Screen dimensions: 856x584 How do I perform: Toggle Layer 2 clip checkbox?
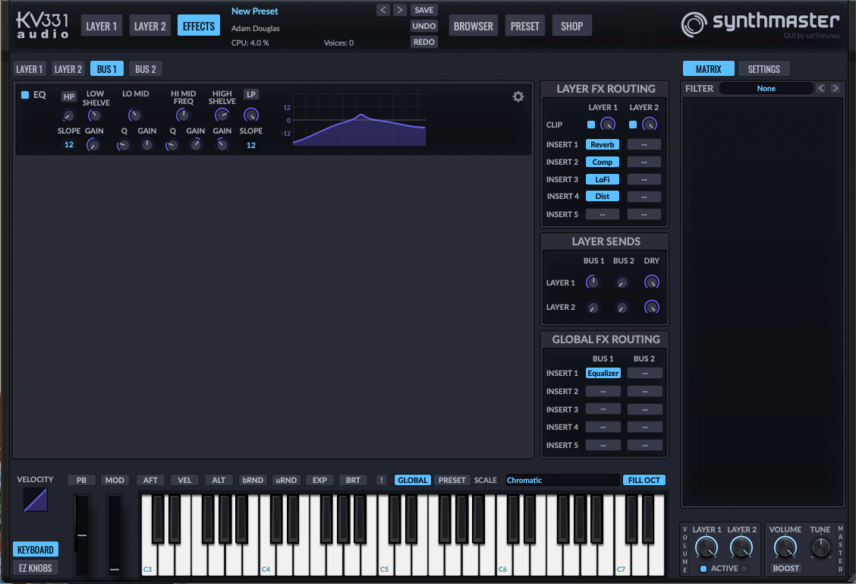(632, 124)
